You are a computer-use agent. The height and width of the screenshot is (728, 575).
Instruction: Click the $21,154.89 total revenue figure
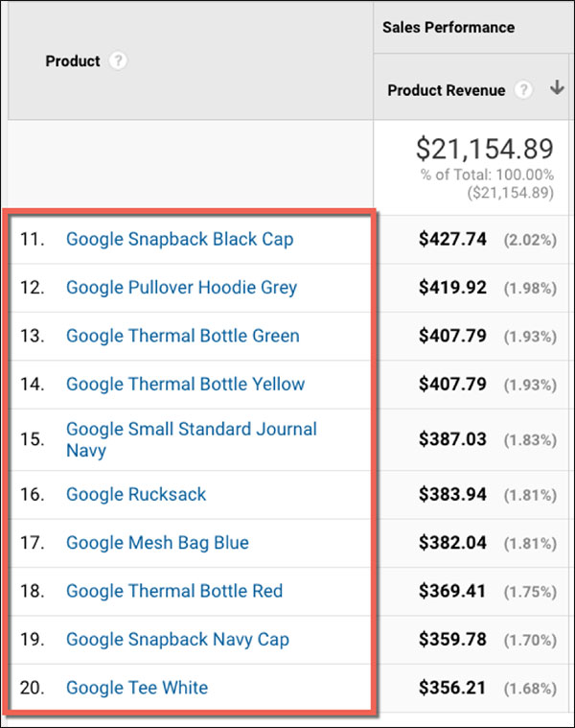tap(484, 149)
